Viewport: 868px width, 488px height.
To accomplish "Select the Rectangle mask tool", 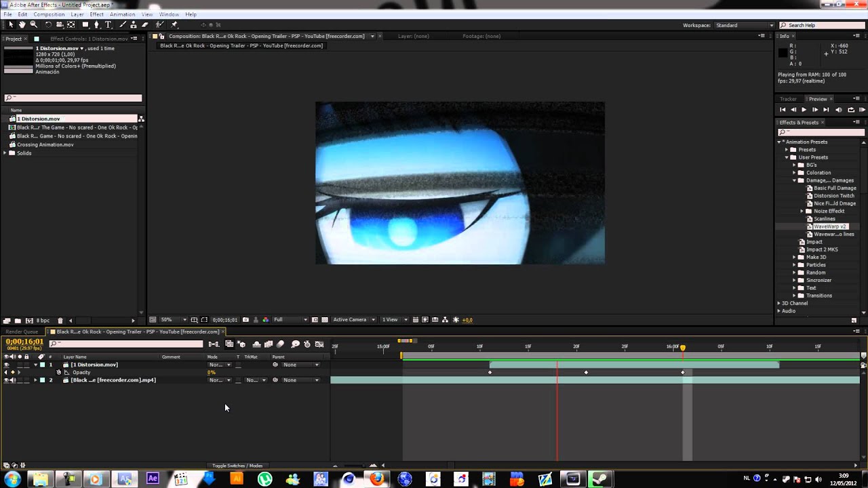I will point(85,24).
